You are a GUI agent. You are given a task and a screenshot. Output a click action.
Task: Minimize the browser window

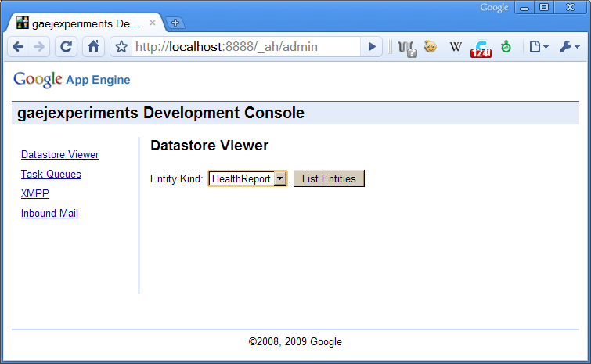point(524,8)
